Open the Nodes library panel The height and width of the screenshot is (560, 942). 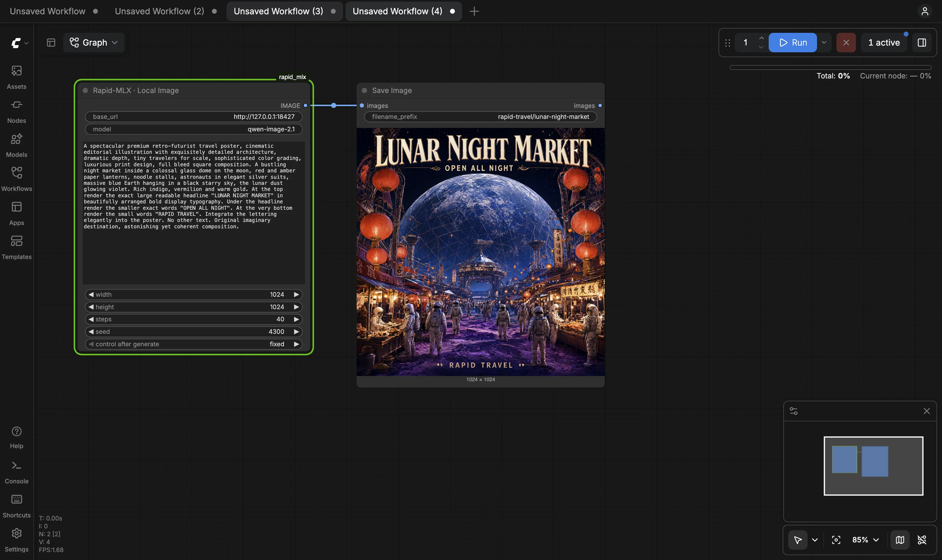click(17, 111)
